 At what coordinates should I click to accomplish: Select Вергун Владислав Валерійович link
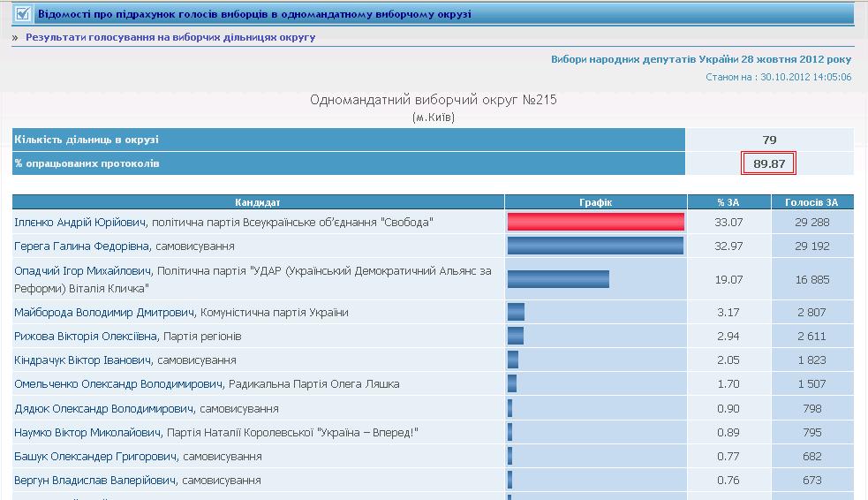click(x=95, y=481)
